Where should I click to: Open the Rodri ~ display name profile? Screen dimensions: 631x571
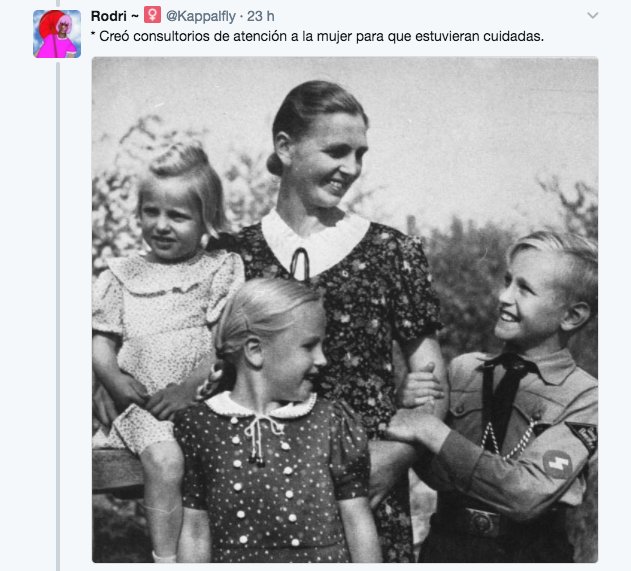click(x=115, y=16)
